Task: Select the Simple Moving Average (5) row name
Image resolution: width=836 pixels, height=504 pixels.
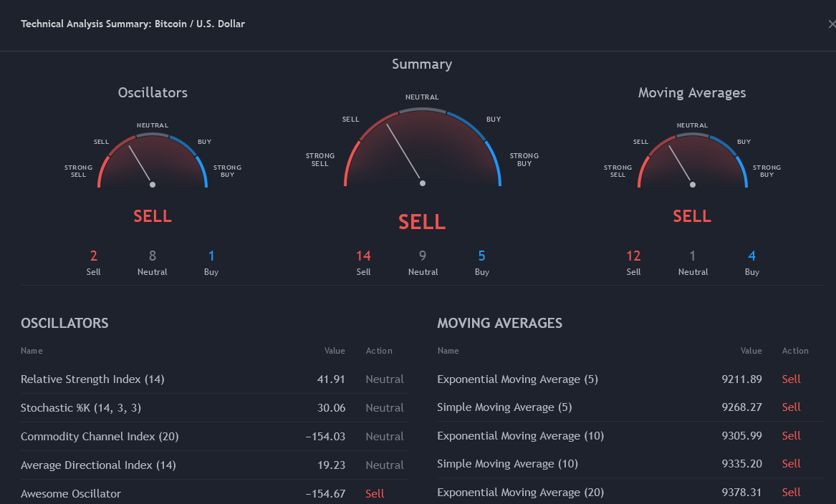Action: click(x=504, y=407)
